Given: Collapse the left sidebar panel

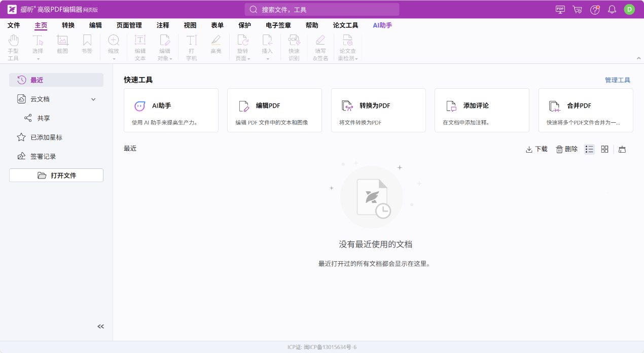Looking at the screenshot, I should click(x=100, y=327).
